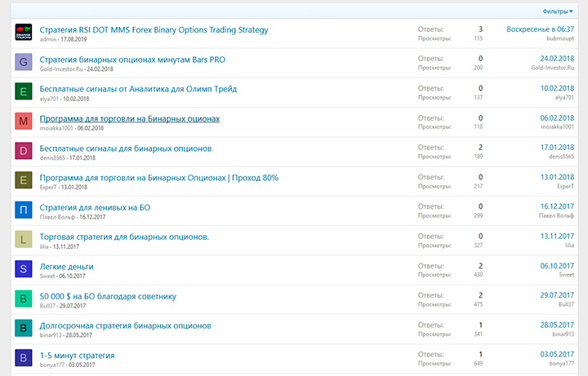
Task: Open thread 1-5 минут стратегия
Action: pyautogui.click(x=77, y=356)
